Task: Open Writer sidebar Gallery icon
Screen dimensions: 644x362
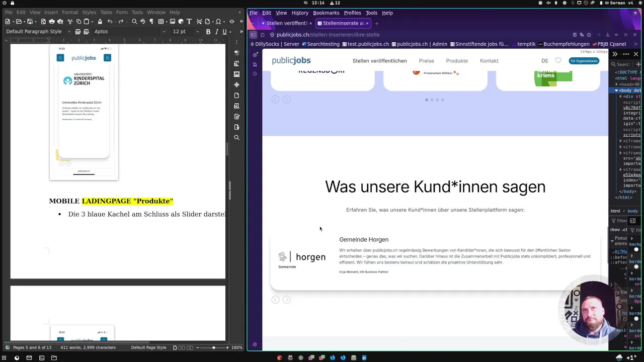Action: click(236, 74)
